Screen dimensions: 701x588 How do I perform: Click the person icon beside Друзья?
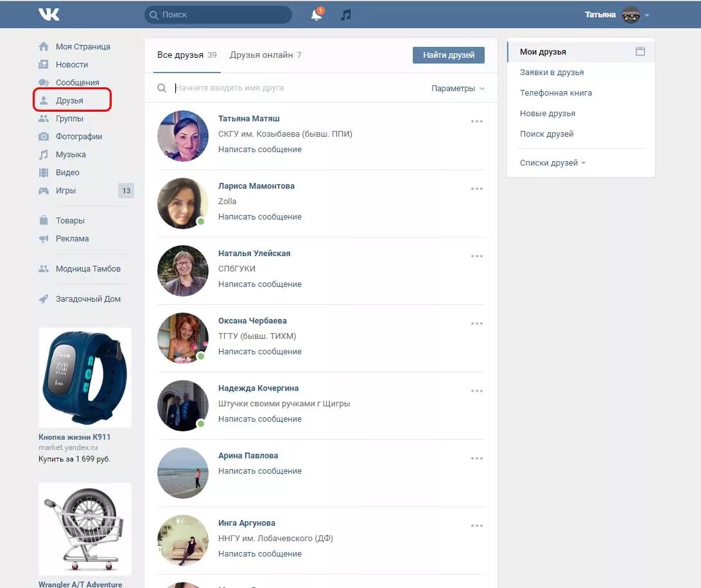tap(44, 100)
